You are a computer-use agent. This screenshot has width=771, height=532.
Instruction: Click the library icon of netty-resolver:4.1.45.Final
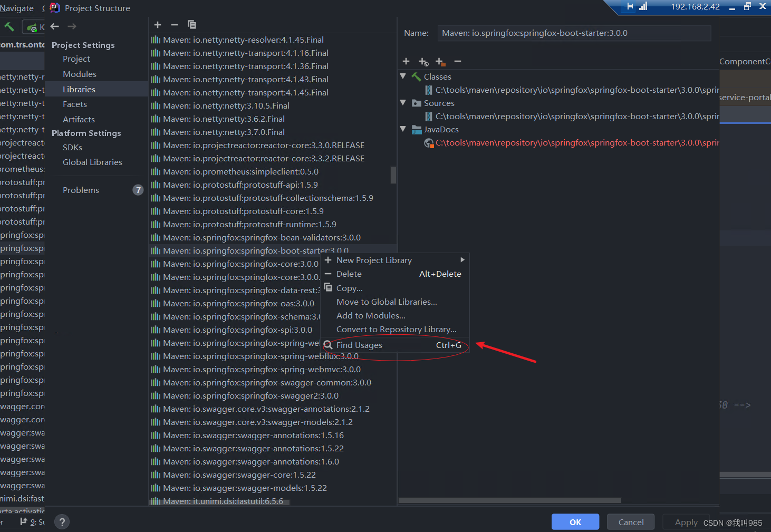point(156,40)
